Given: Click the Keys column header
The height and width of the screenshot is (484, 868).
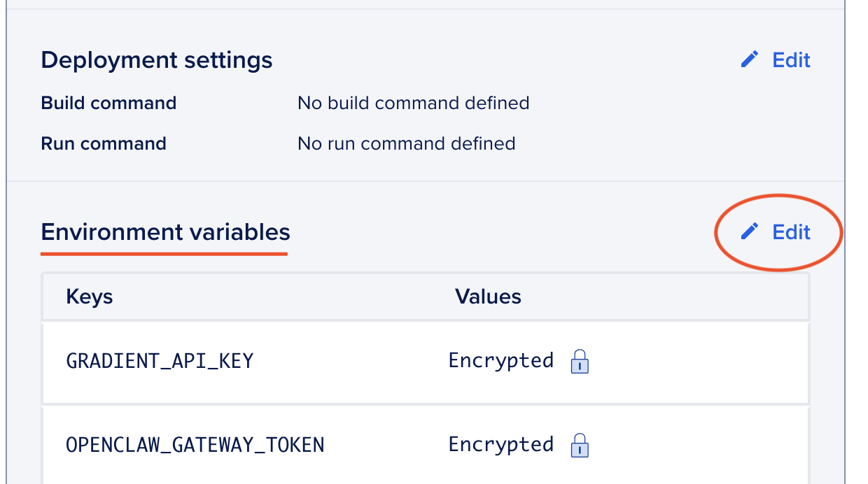Looking at the screenshot, I should (x=90, y=297).
